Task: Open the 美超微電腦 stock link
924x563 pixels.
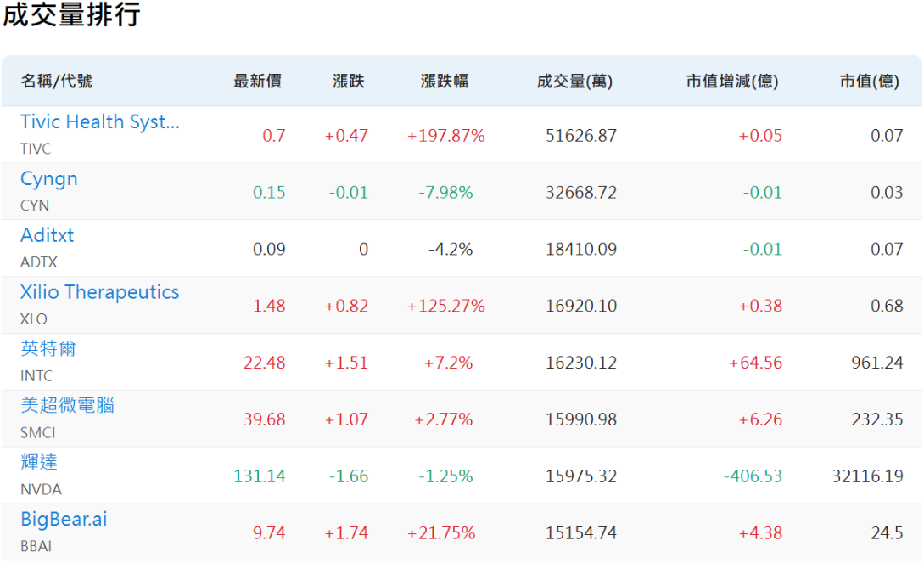Action: pos(67,405)
